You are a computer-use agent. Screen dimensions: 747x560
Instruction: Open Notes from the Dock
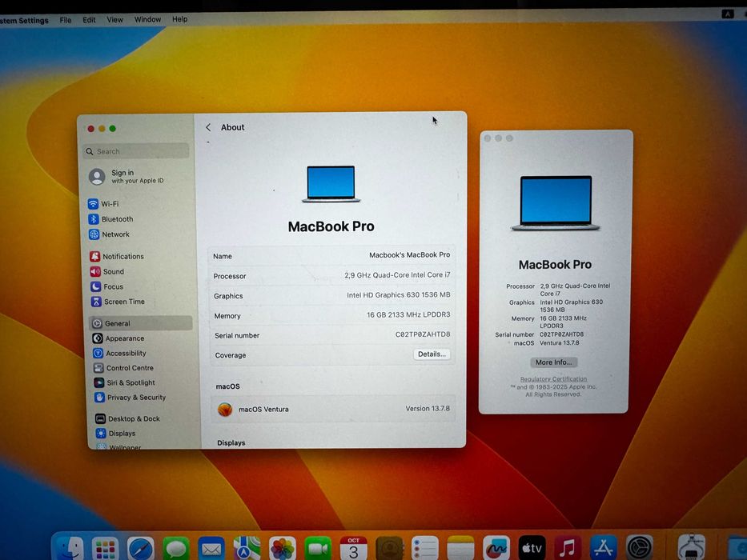tap(460, 549)
